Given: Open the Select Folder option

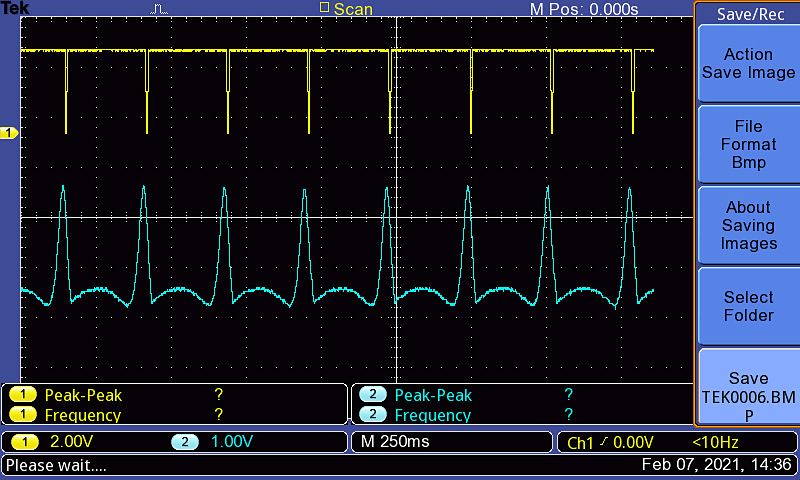Looking at the screenshot, I should 747,306.
